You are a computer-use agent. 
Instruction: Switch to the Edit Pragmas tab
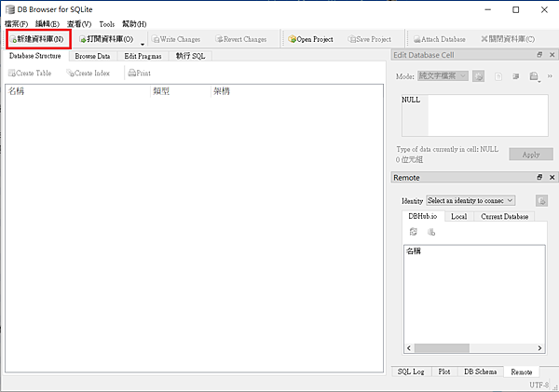coord(143,56)
